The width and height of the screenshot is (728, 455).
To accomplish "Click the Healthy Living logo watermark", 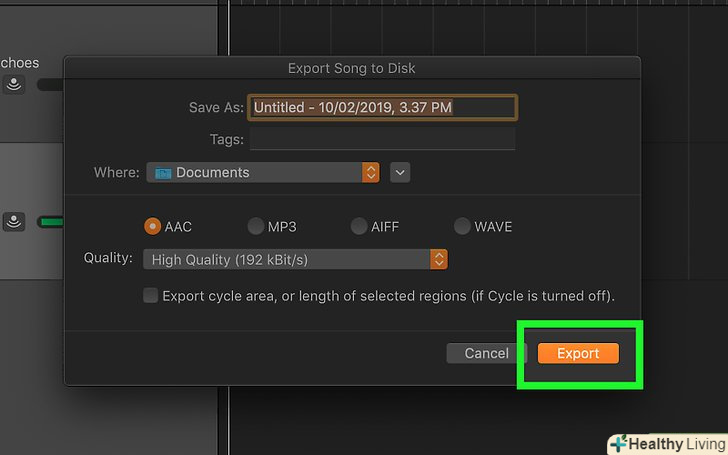I will pos(665,443).
